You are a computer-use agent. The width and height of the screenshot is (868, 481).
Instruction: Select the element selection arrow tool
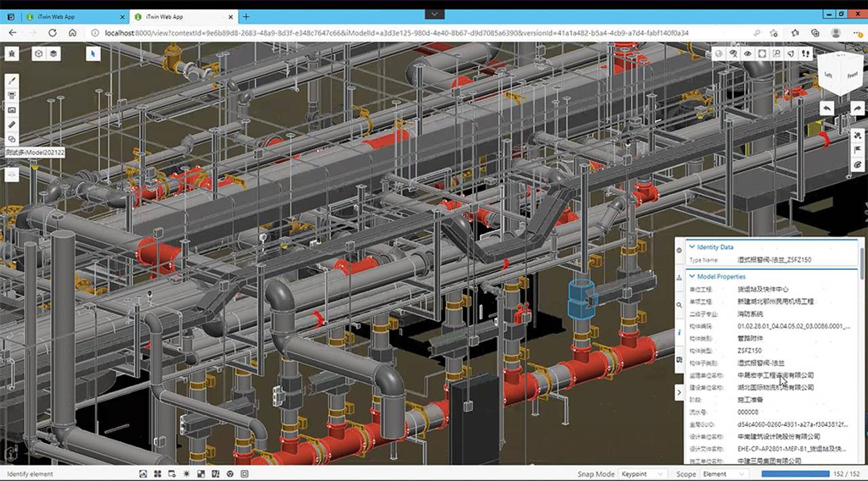point(93,54)
